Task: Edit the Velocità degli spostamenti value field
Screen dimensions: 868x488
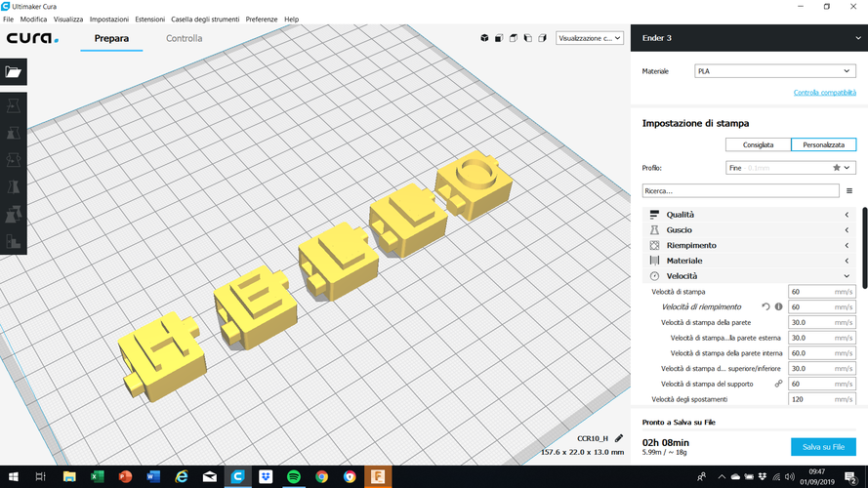Action: [821, 399]
